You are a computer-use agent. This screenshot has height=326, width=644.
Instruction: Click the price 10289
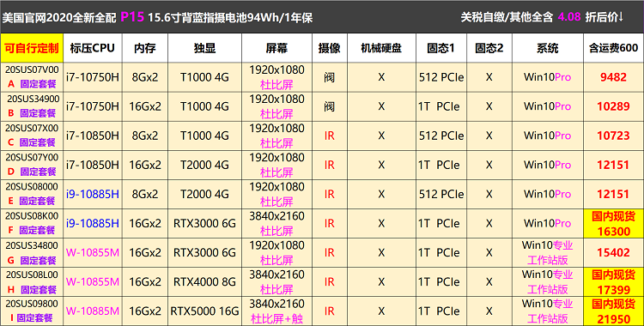tap(614, 106)
